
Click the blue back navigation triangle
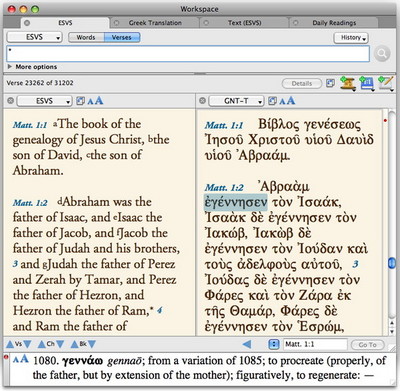(x=247, y=344)
